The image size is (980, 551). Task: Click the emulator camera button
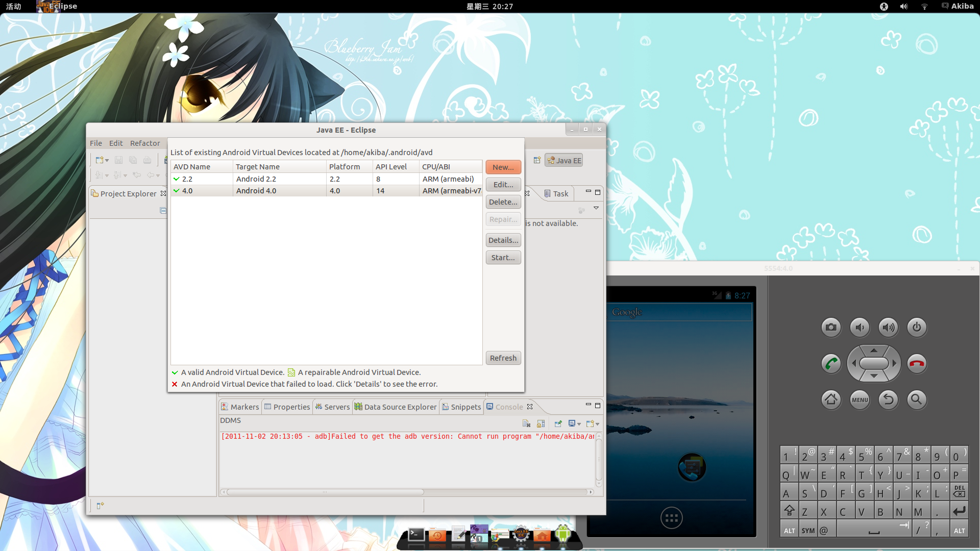tap(831, 328)
